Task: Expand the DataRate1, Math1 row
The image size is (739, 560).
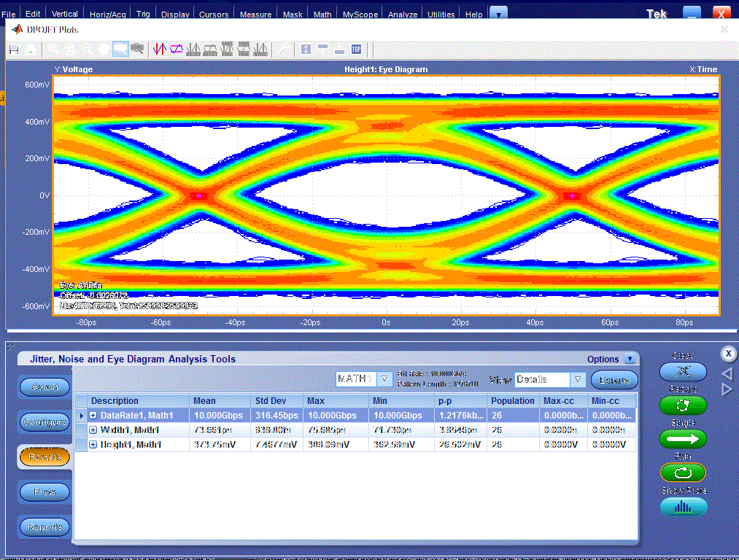Action: (x=93, y=416)
